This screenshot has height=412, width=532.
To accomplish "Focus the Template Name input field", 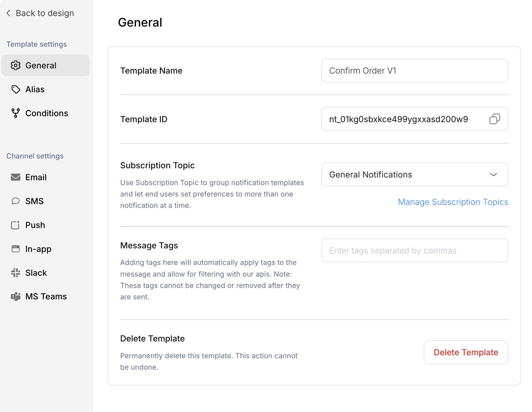I will [414, 71].
